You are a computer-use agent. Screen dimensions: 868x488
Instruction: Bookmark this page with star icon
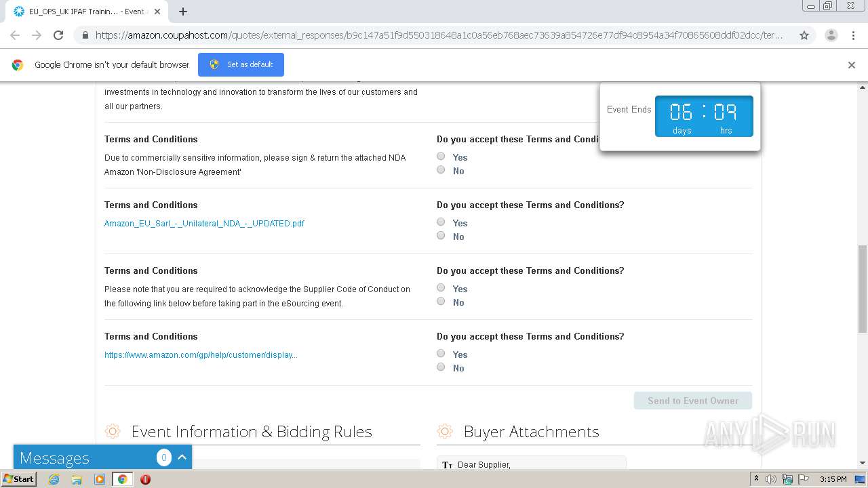pyautogui.click(x=804, y=35)
